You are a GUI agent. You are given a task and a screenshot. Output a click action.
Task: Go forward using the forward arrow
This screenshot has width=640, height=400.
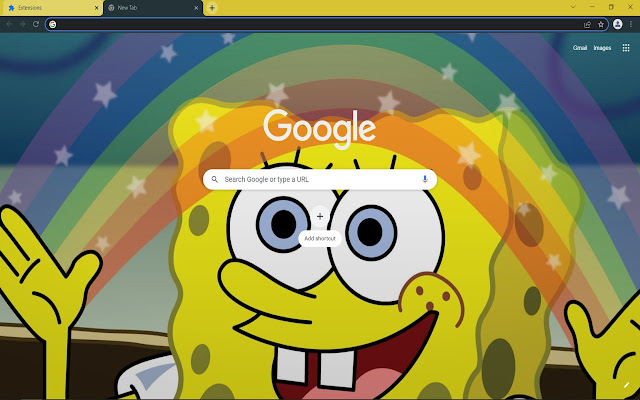coord(22,24)
